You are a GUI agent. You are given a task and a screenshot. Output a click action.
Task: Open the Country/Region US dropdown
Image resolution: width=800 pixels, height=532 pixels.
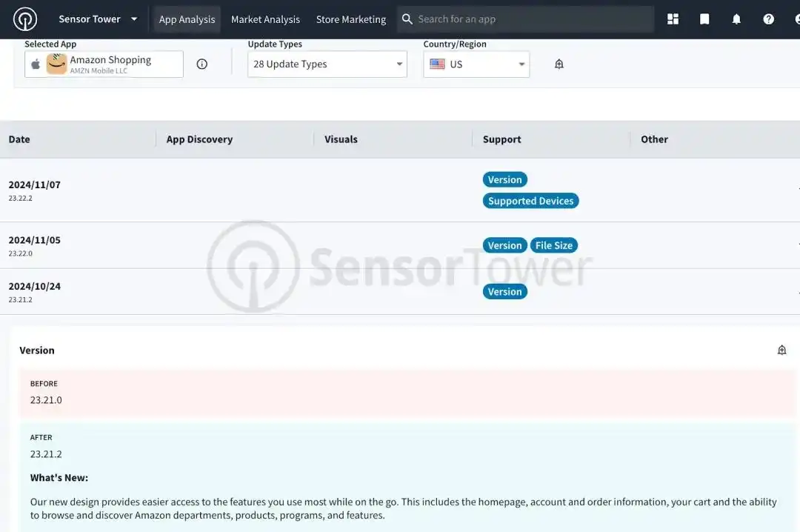[476, 64]
